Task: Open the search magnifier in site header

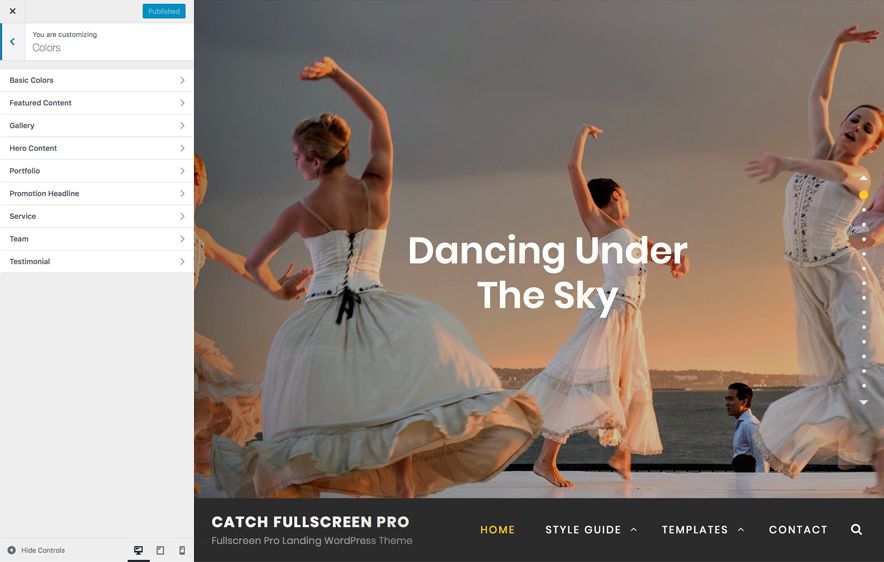Action: coord(856,529)
